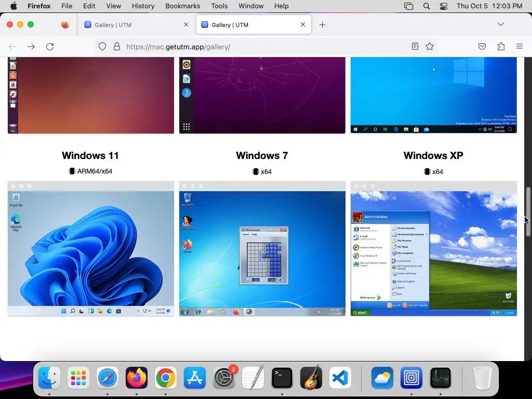The height and width of the screenshot is (399, 532).
Task: Open the Extensions puzzle icon
Action: pyautogui.click(x=501, y=46)
